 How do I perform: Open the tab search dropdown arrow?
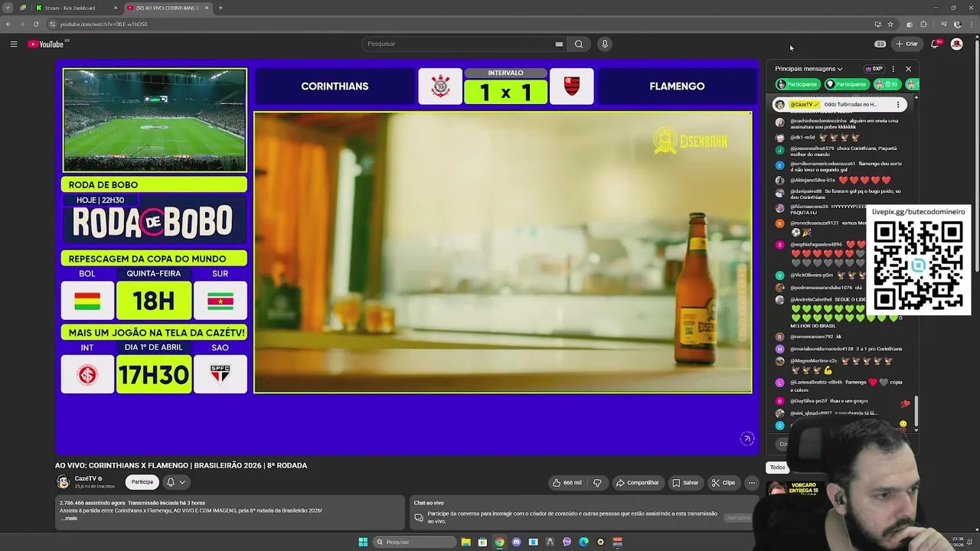coord(8,8)
